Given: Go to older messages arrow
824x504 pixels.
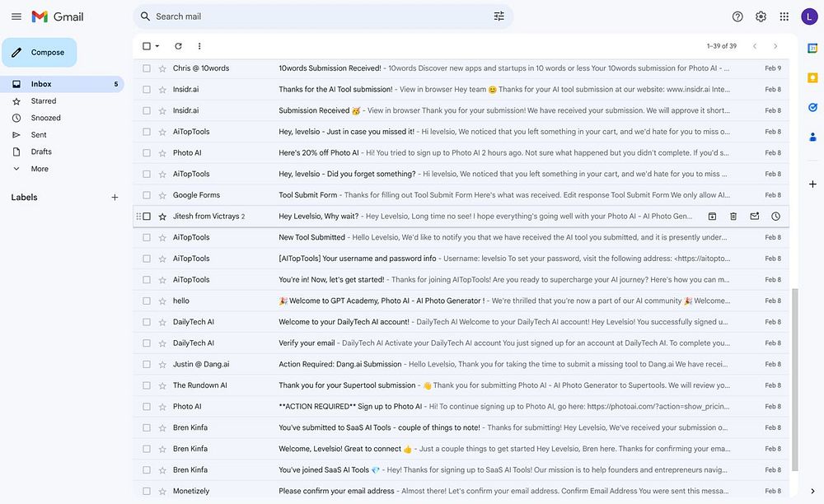Looking at the screenshot, I should coord(775,46).
